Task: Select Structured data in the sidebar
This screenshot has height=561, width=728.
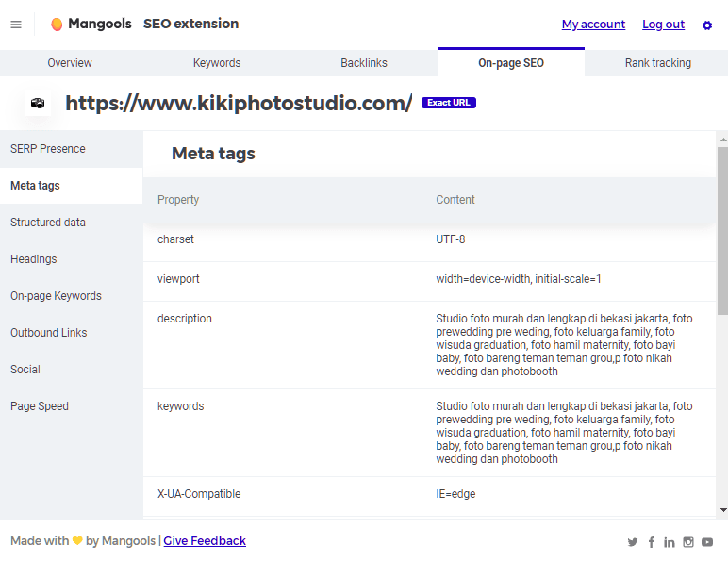Action: tap(48, 223)
